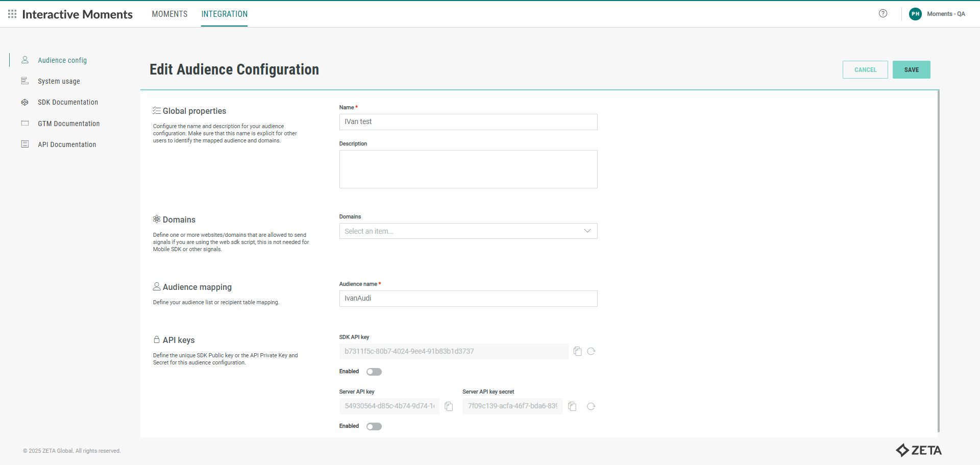Open the Integration tab
980x465 pixels.
tap(224, 14)
